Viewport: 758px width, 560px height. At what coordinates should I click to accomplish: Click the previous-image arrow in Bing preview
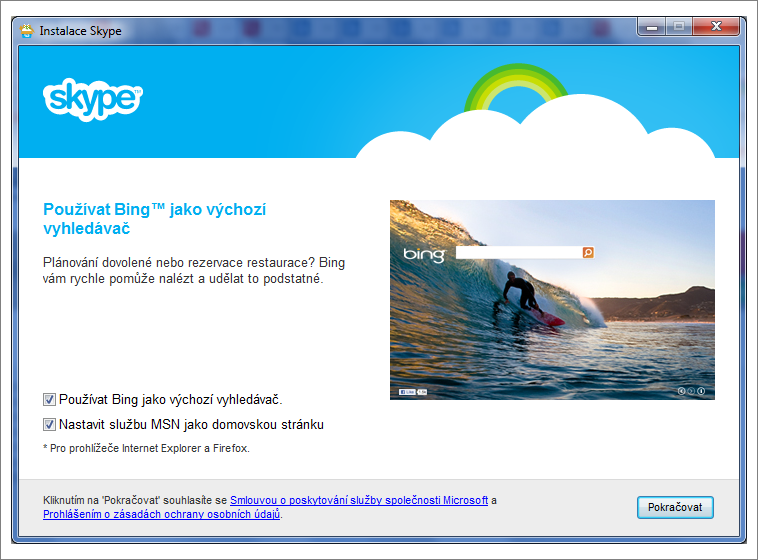point(682,391)
